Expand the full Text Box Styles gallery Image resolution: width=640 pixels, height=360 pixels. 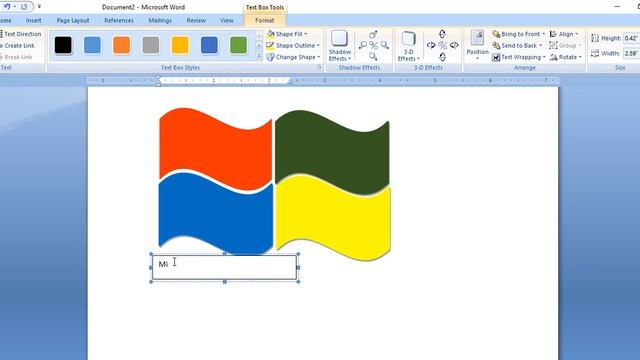(x=259, y=57)
